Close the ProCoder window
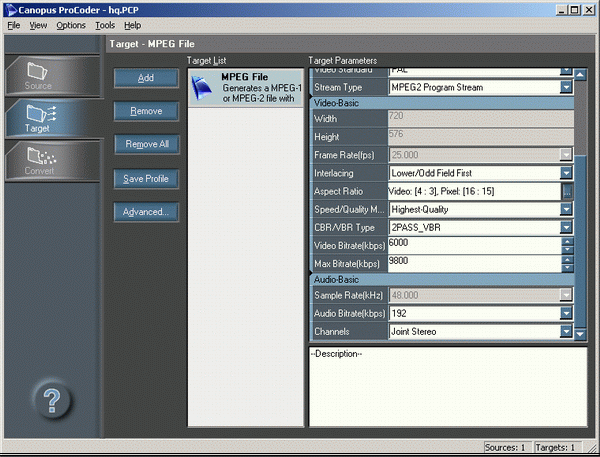Screen dimensions: 600x457 click(589, 10)
